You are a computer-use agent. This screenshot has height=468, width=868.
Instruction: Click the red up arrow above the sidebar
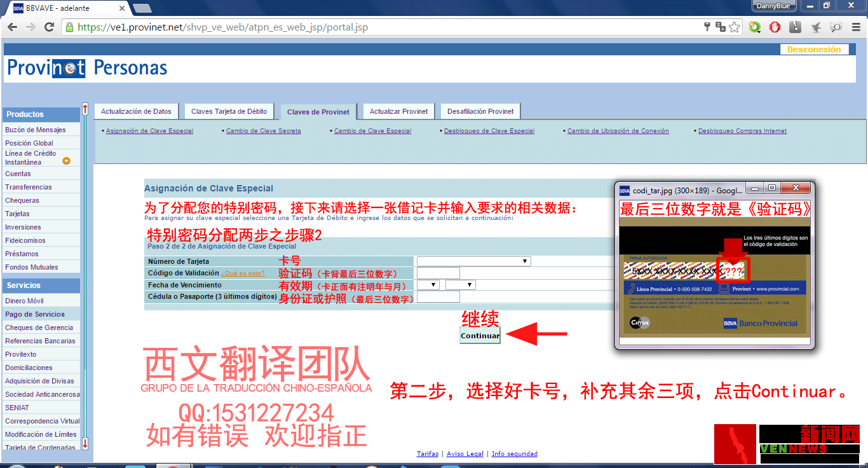85,109
